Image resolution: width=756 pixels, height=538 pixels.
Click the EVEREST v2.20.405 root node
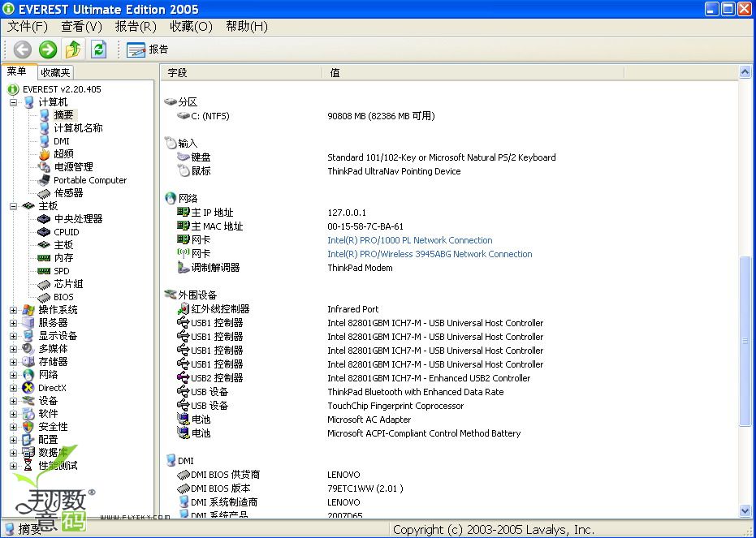pyautogui.click(x=62, y=89)
